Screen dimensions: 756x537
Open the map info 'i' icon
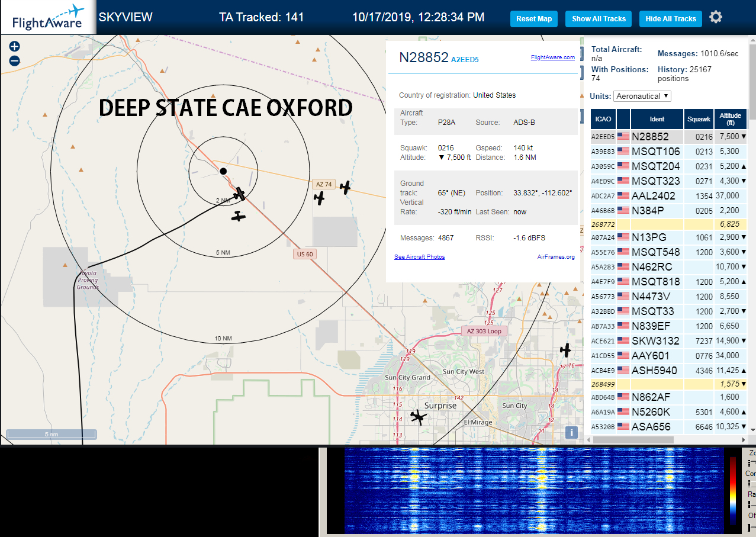click(571, 432)
